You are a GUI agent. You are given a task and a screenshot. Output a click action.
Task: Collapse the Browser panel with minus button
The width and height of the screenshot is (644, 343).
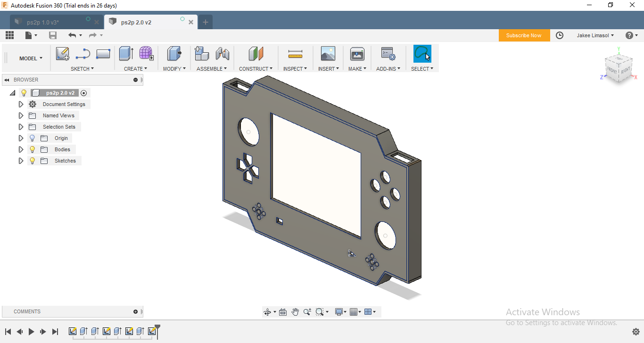coord(136,80)
